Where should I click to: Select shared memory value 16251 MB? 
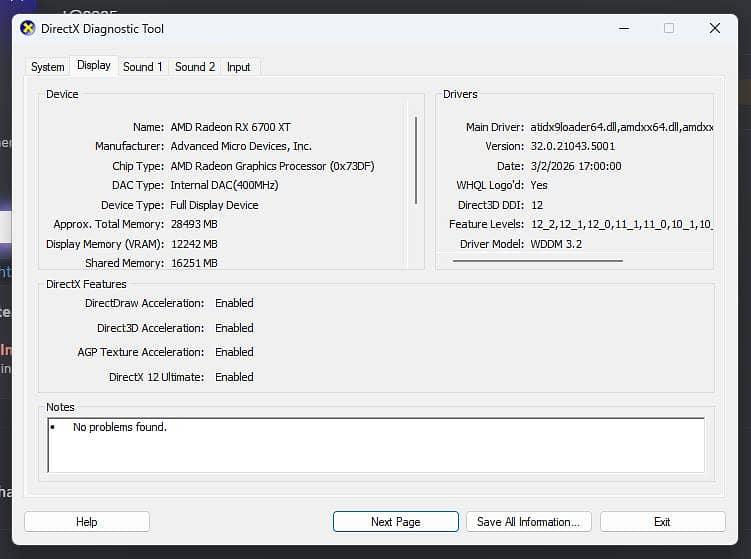coord(194,263)
